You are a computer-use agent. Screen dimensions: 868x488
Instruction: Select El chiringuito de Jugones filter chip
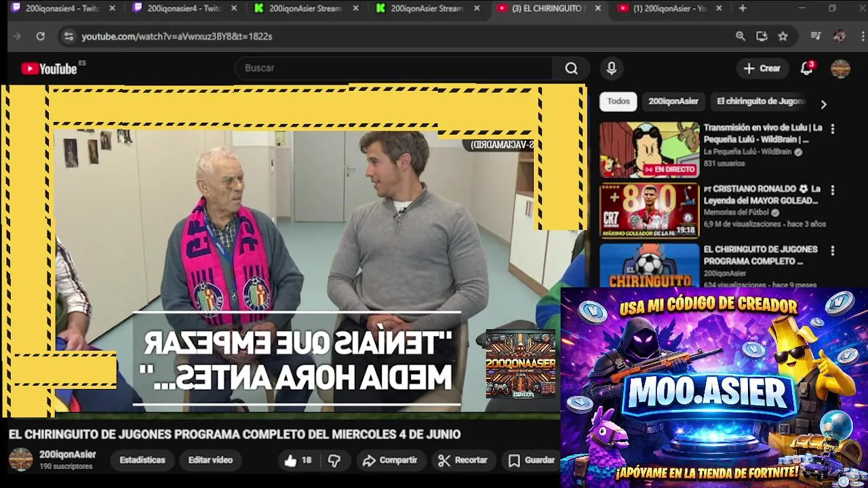point(760,102)
